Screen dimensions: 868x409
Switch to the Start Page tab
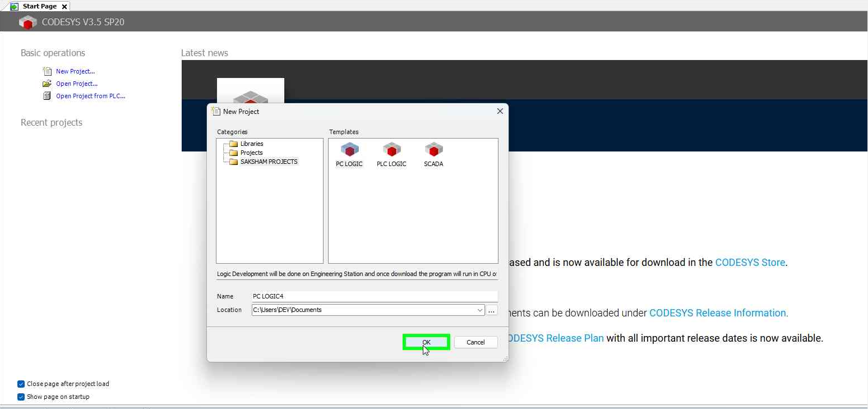39,6
